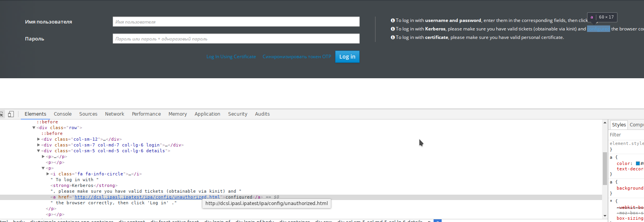Click the Elements panel scrollbar thumb
The height and width of the screenshot is (222, 644).
(605, 169)
